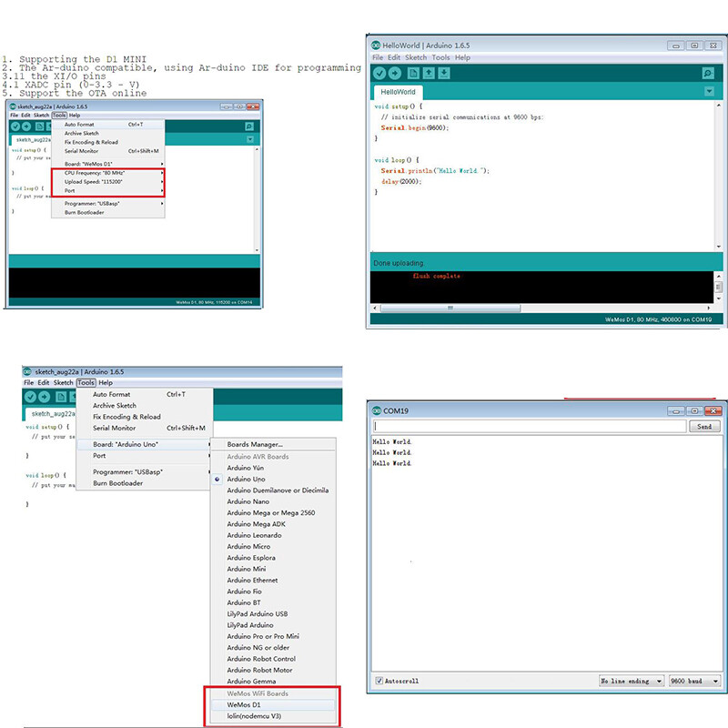The height and width of the screenshot is (728, 728).
Task: Open File menu in HelloWorld window
Action: coord(378,57)
